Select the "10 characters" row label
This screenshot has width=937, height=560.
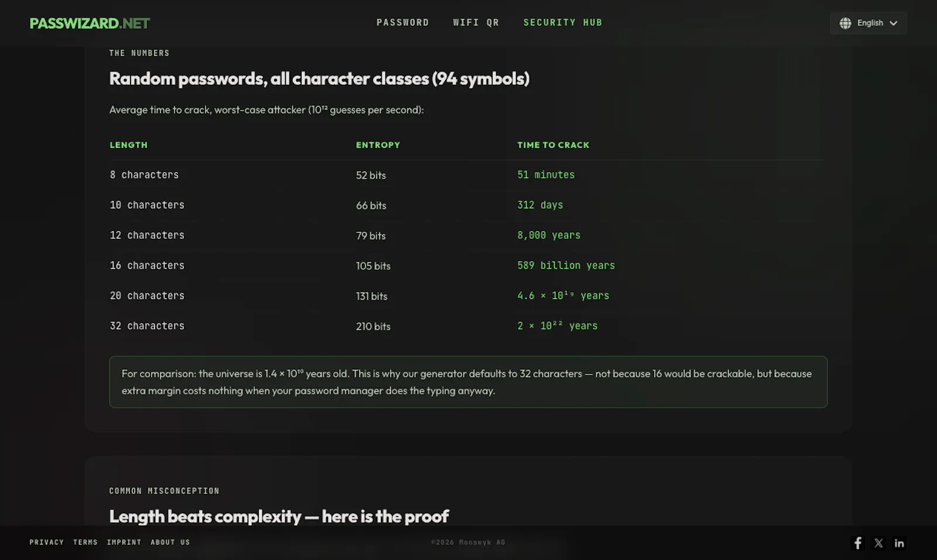[147, 205]
